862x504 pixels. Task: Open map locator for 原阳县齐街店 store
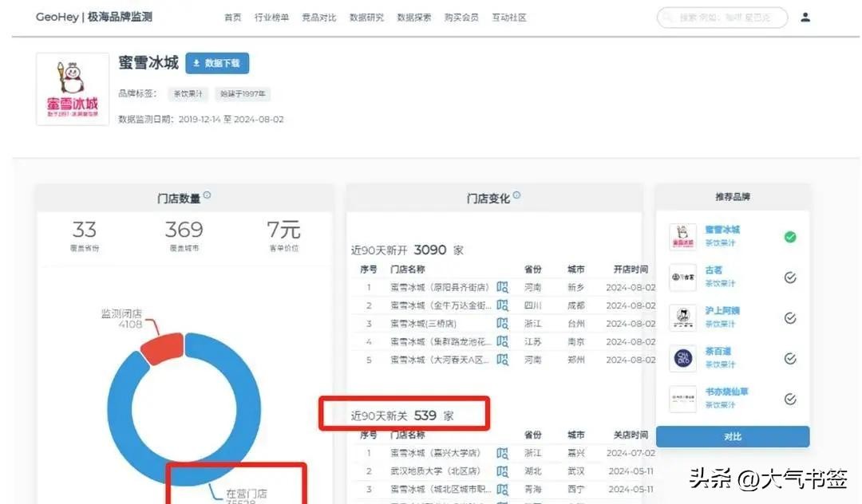(x=502, y=287)
